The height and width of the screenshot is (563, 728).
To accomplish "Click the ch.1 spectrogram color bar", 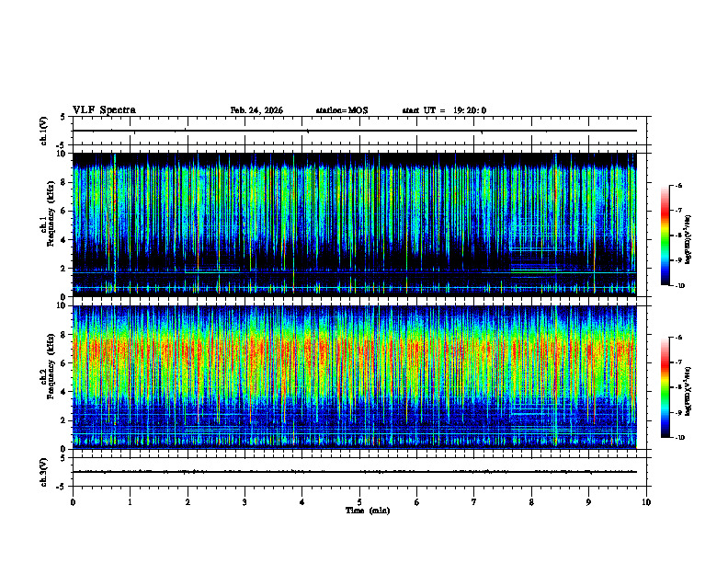I will coord(665,236).
